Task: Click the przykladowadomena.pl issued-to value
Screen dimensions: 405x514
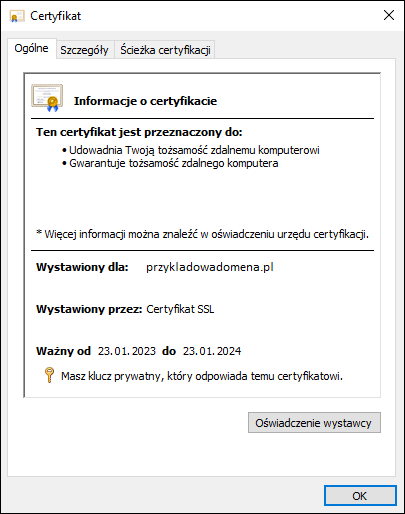Action: point(210,267)
